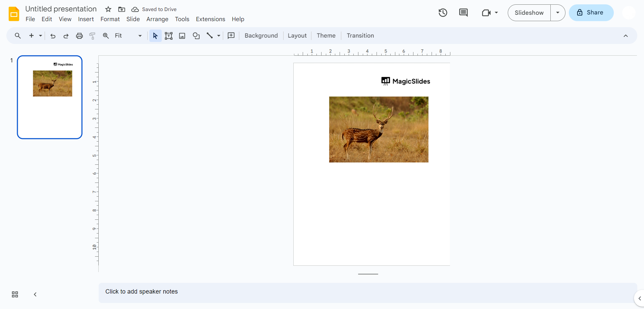Select the Shape tool
644x309 pixels.
tap(196, 36)
